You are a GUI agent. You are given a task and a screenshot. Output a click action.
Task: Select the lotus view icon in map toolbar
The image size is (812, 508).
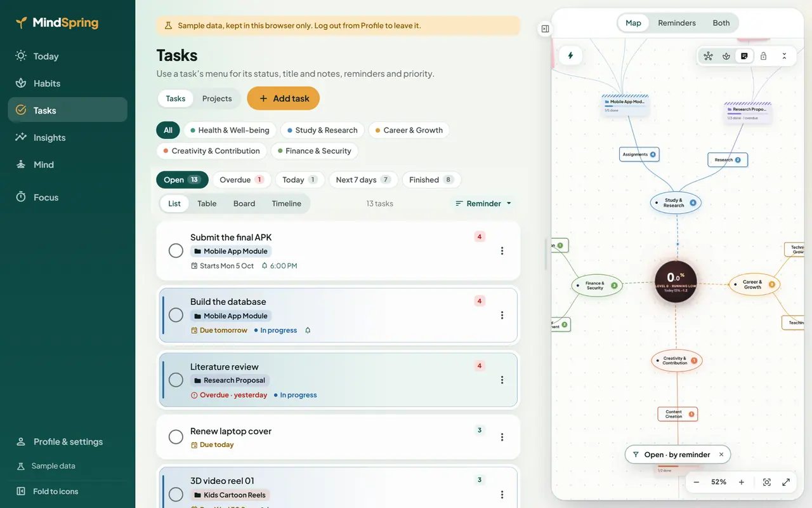[726, 56]
